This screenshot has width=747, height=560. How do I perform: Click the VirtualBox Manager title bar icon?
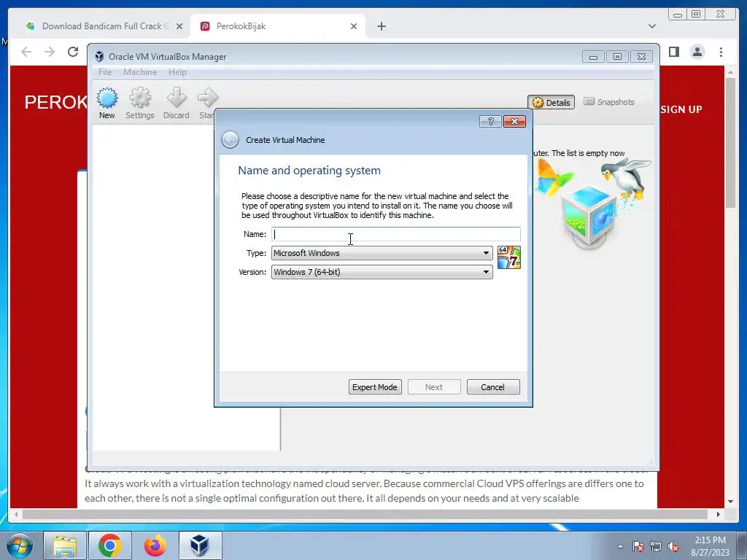pyautogui.click(x=99, y=57)
